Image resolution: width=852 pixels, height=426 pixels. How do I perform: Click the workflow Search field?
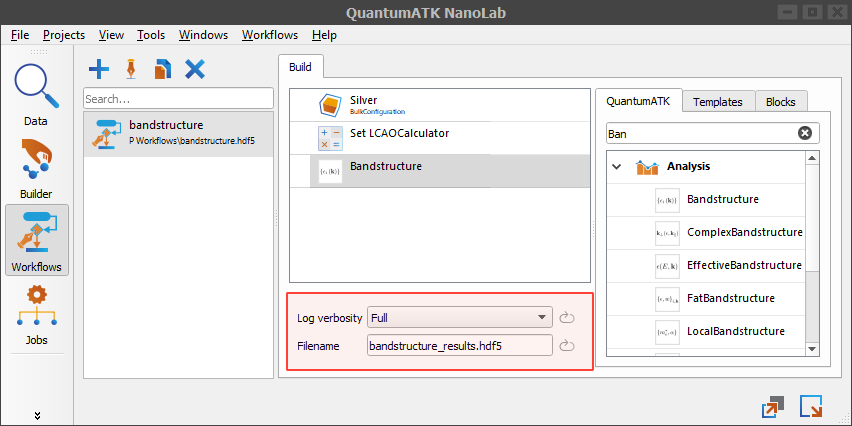(178, 99)
